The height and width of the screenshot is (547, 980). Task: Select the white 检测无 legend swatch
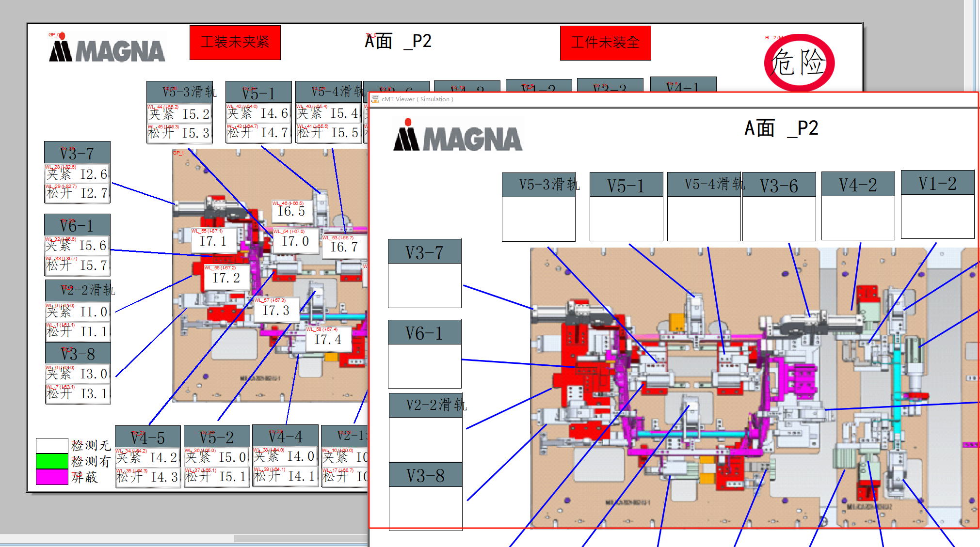(x=52, y=445)
